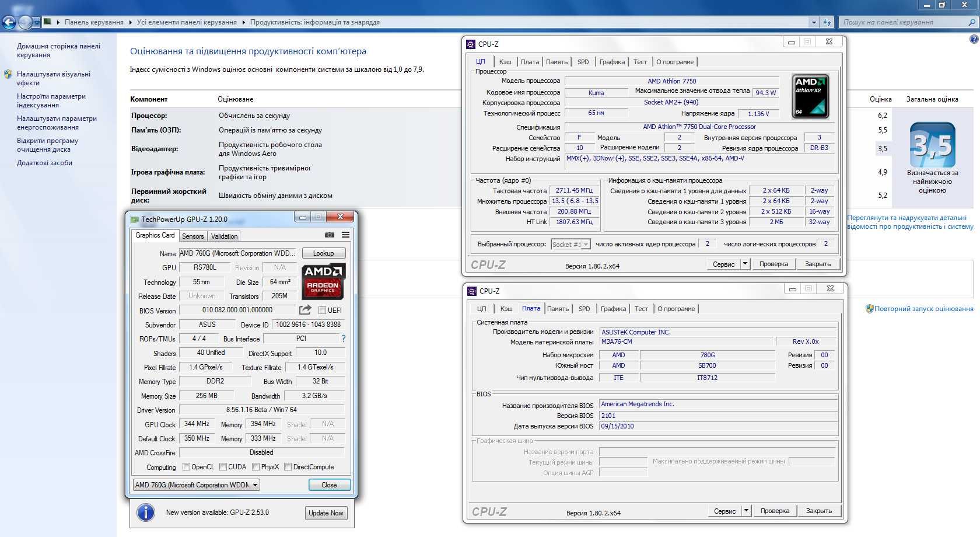Open Додаткові засоби link

44,163
